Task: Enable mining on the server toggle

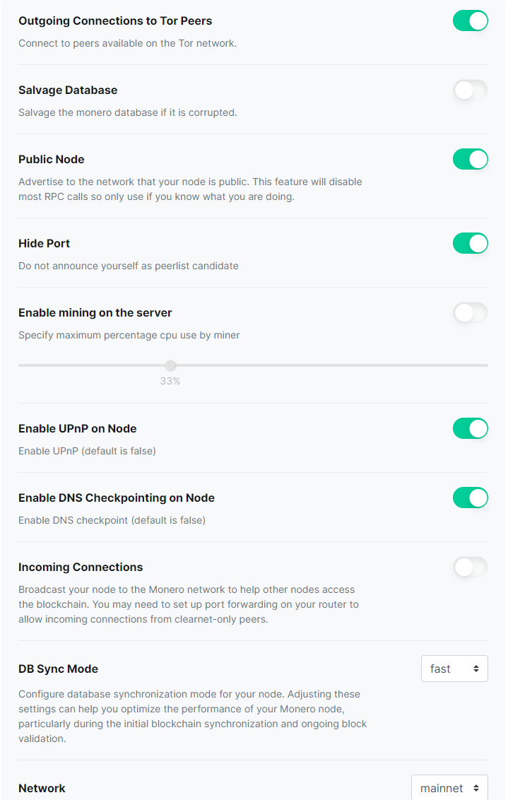Action: tap(470, 312)
